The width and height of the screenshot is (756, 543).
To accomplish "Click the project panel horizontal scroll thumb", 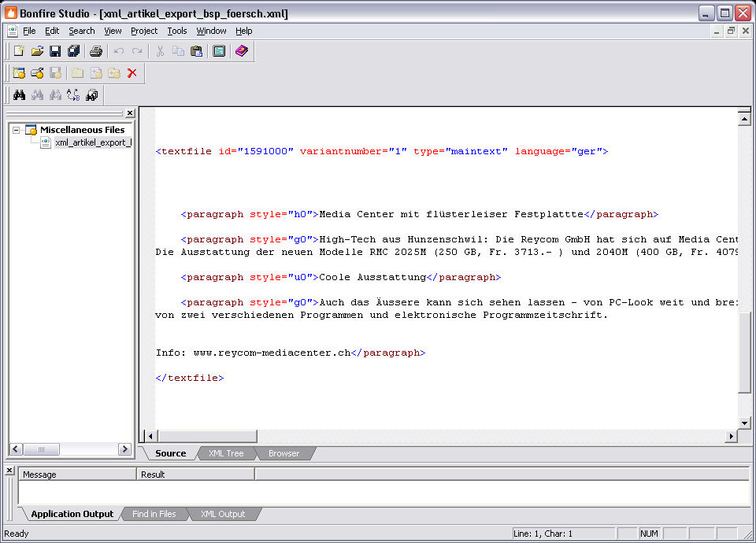I will 42,449.
